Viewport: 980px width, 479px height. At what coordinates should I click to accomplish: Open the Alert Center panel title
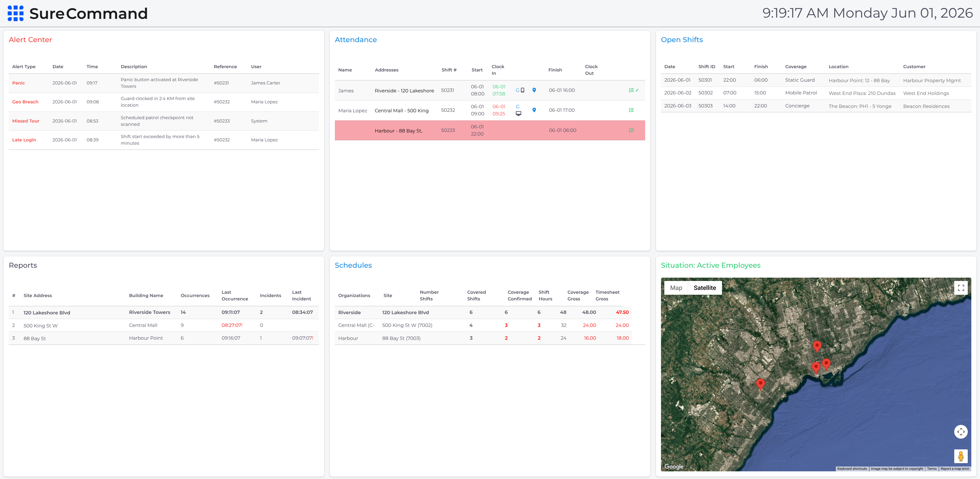[x=30, y=40]
